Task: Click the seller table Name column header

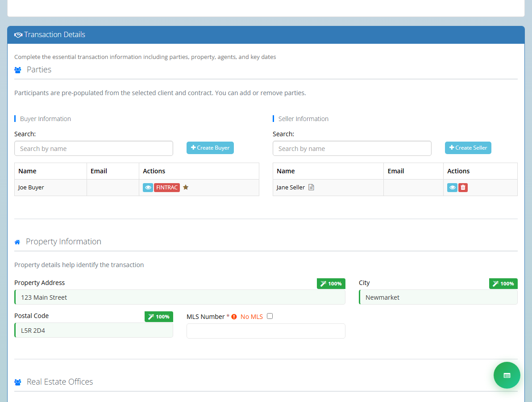Action: [x=328, y=171]
